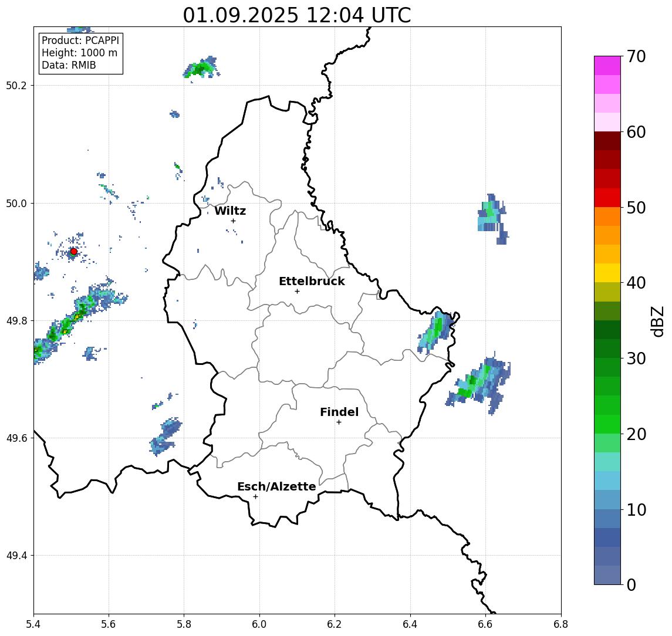The width and height of the screenshot is (672, 636).
Task: Click the colorbar tick label 50
Action: pyautogui.click(x=636, y=208)
